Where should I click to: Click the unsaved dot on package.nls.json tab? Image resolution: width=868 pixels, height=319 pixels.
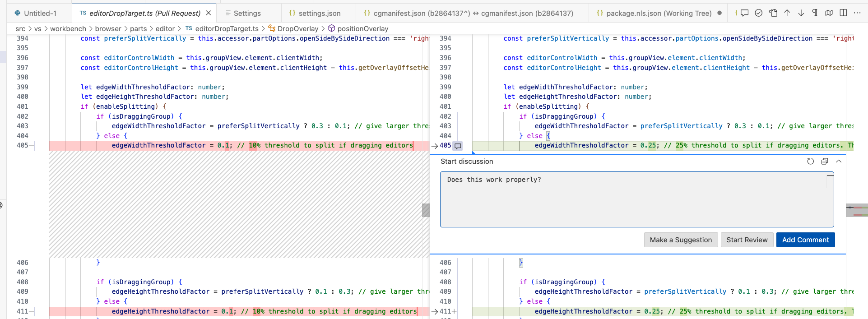click(719, 13)
